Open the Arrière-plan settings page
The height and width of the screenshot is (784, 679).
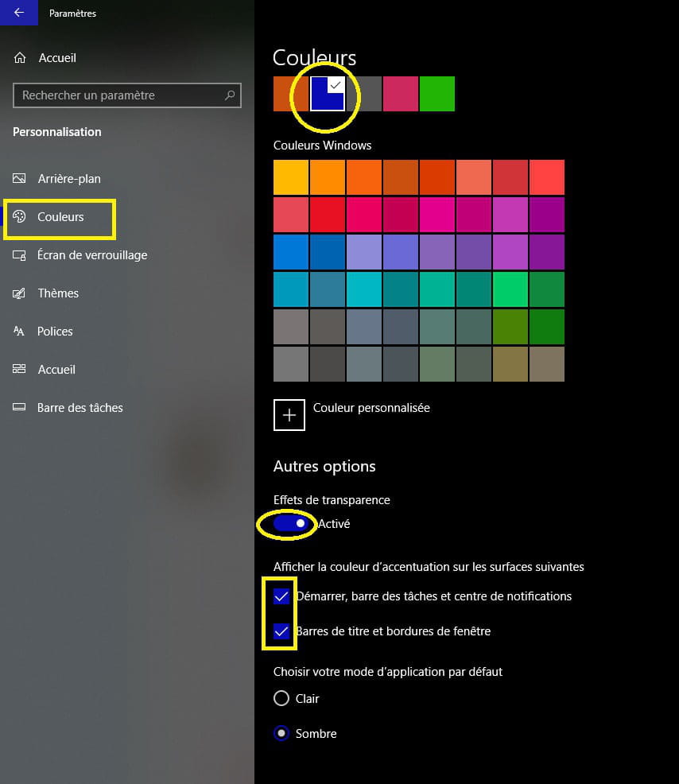pos(69,178)
